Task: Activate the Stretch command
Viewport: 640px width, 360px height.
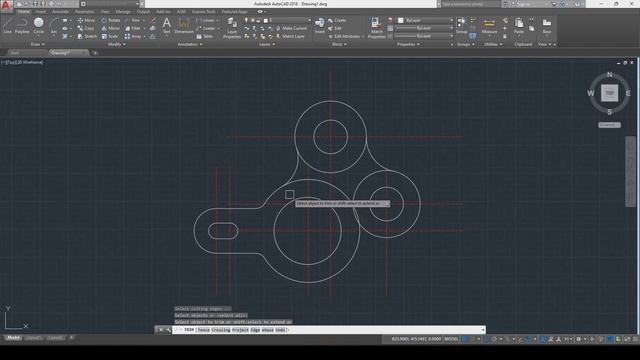Action: pos(87,36)
